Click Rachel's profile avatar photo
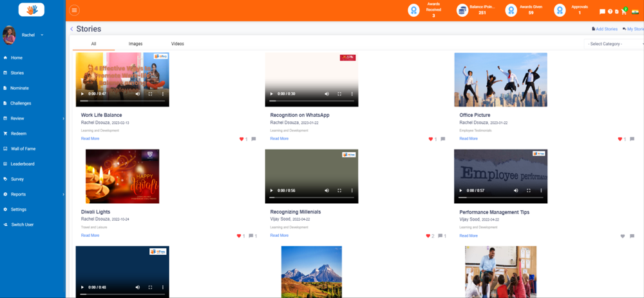The width and height of the screenshot is (644, 298). pyautogui.click(x=9, y=35)
